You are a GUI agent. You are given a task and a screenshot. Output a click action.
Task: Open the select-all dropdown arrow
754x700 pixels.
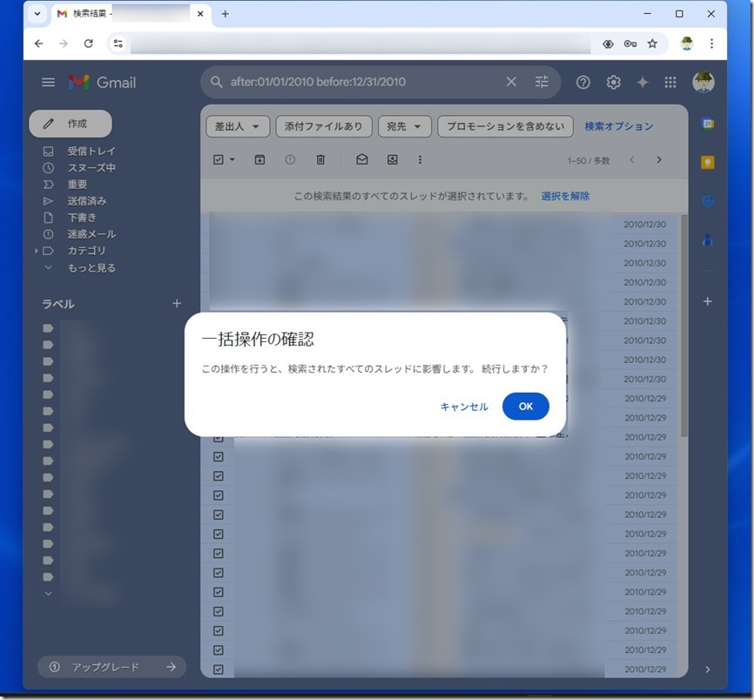click(232, 159)
